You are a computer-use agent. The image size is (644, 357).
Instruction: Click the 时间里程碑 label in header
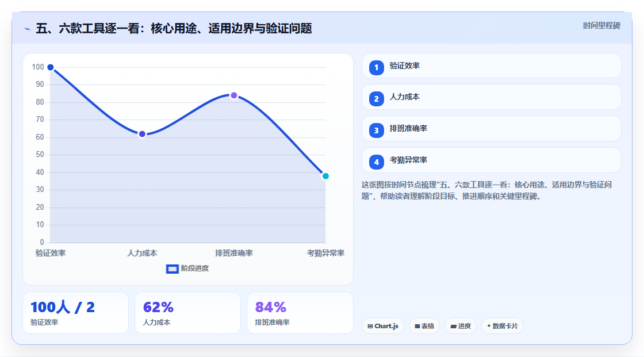click(x=601, y=25)
